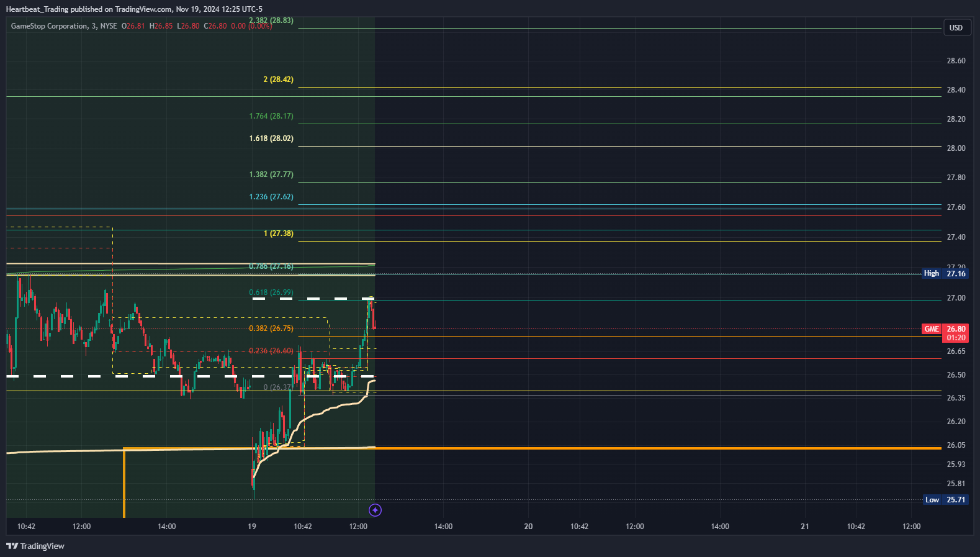Select the 1 (27.38) Fibonacci label

(x=278, y=233)
